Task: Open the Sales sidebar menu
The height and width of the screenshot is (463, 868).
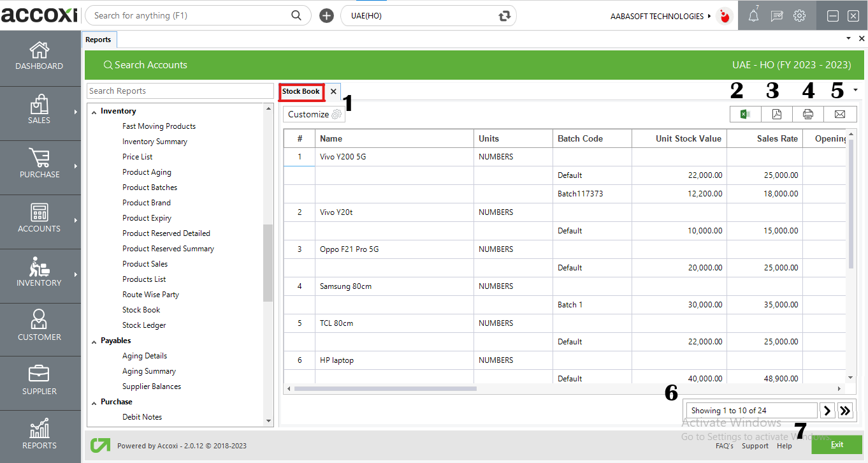Action: coord(40,110)
